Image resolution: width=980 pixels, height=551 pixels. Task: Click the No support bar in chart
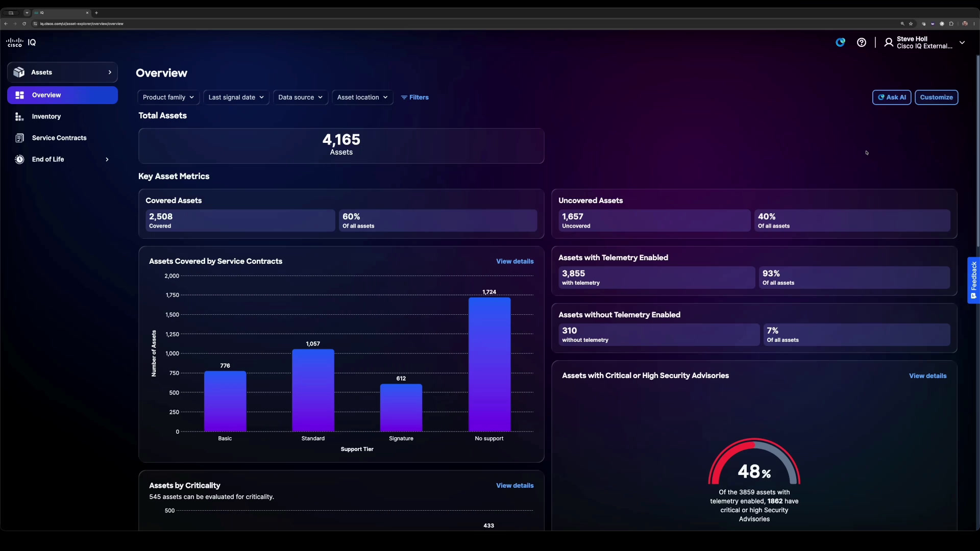point(489,364)
